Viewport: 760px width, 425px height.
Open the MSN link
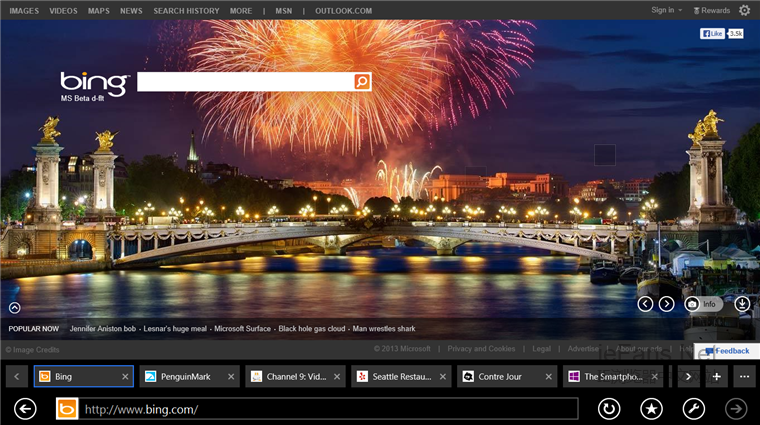tap(284, 11)
